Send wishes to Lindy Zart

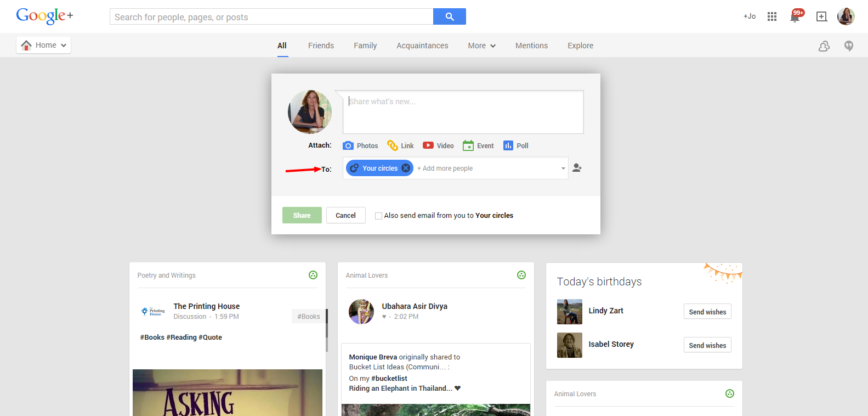[707, 312]
